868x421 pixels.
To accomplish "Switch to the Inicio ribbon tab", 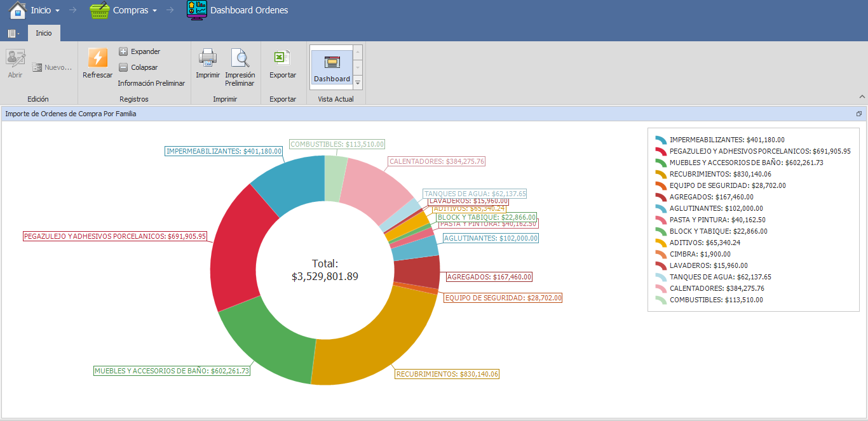I will 44,33.
